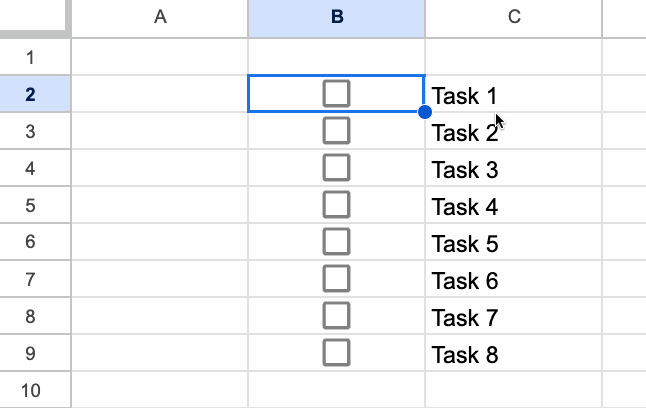
Task: Select row 1 header
Action: coord(29,57)
